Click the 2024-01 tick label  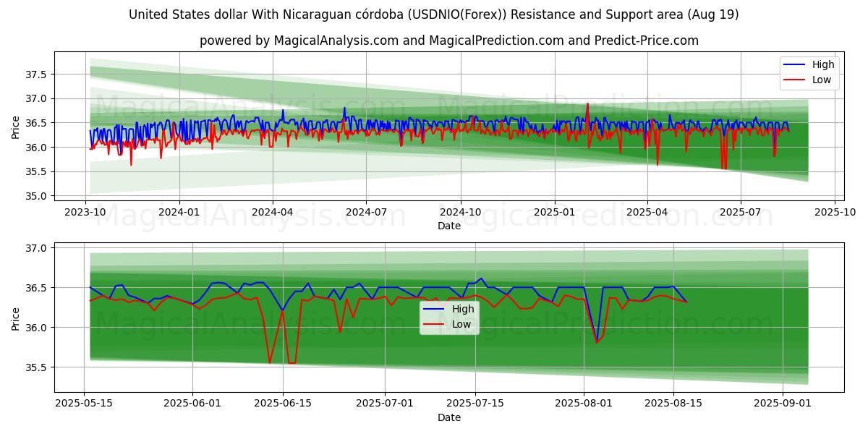(x=179, y=212)
